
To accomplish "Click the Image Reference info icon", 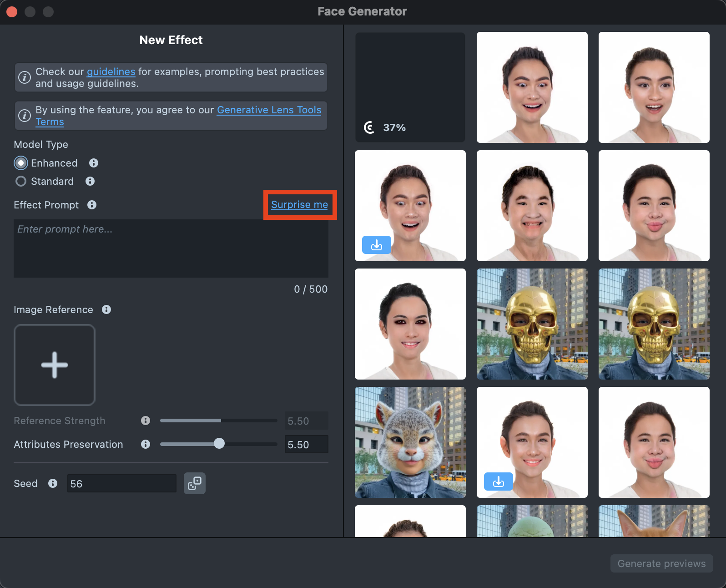I will click(106, 309).
